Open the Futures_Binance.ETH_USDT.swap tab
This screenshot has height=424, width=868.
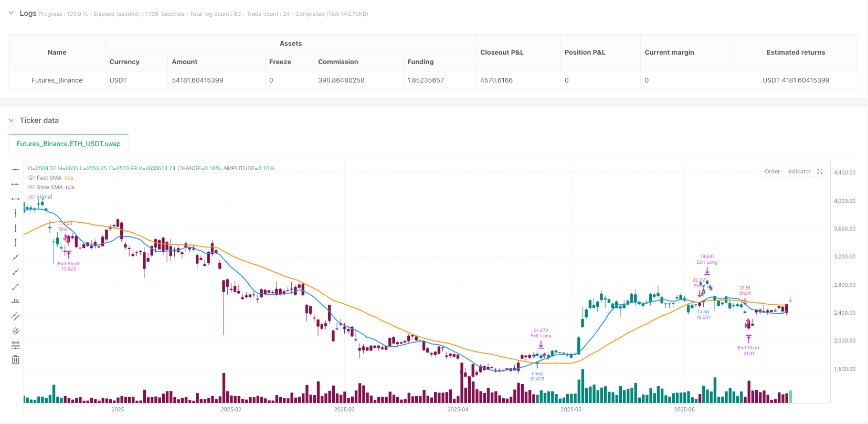click(x=68, y=144)
